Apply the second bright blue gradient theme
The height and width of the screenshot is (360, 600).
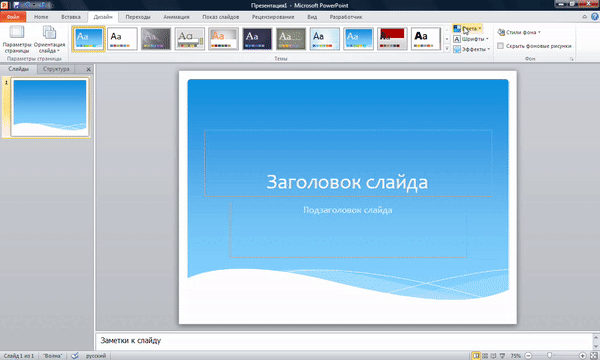[358, 39]
